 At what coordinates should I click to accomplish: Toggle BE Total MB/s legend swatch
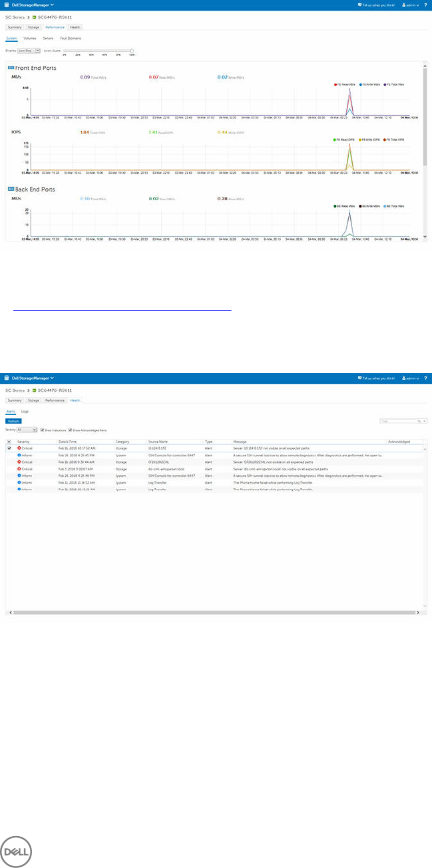point(386,206)
